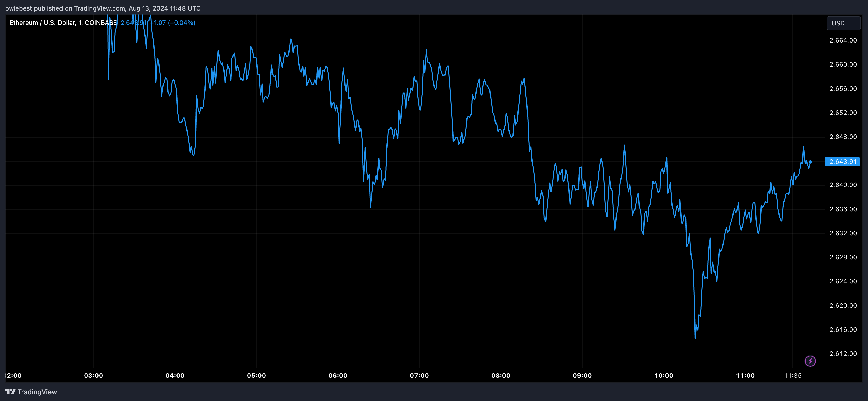Click the 2,664.00 price level on axis
The image size is (868, 401).
[x=844, y=40]
